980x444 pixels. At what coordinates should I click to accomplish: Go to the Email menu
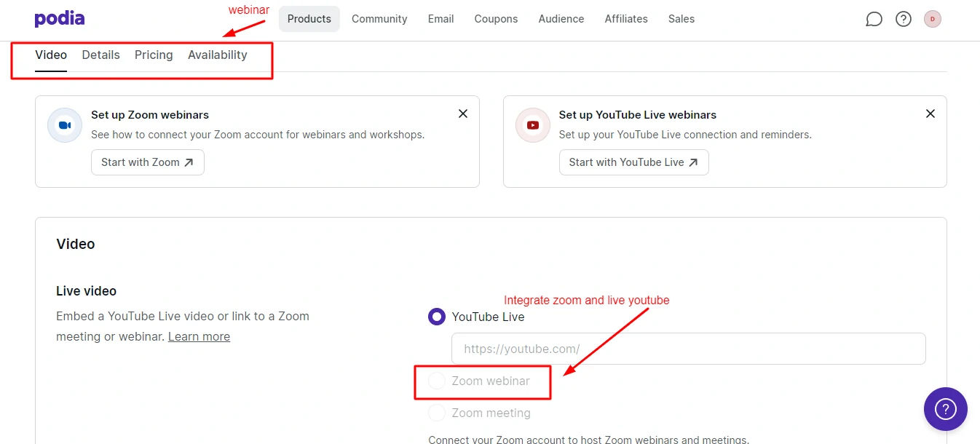(441, 19)
